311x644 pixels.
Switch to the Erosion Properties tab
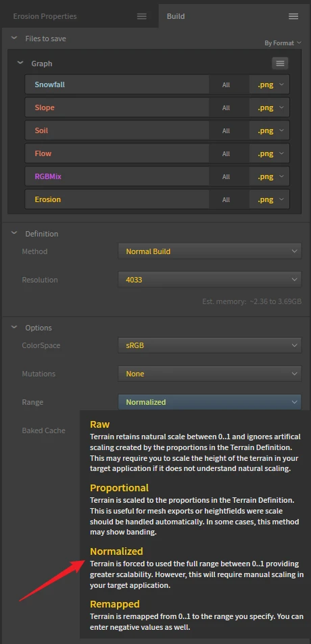[45, 16]
